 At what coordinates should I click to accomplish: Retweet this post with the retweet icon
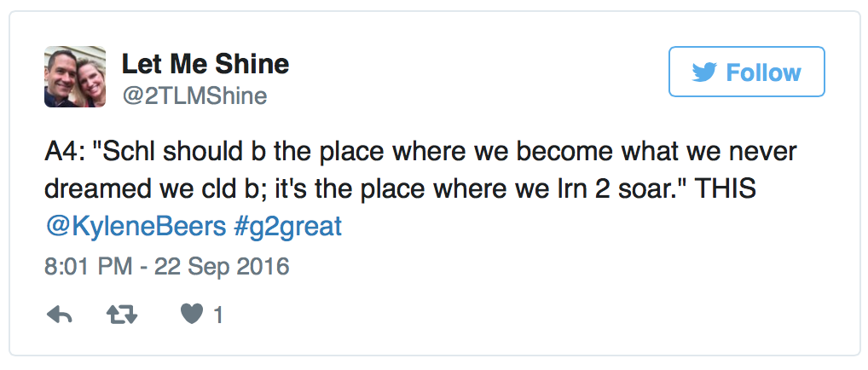tap(122, 315)
